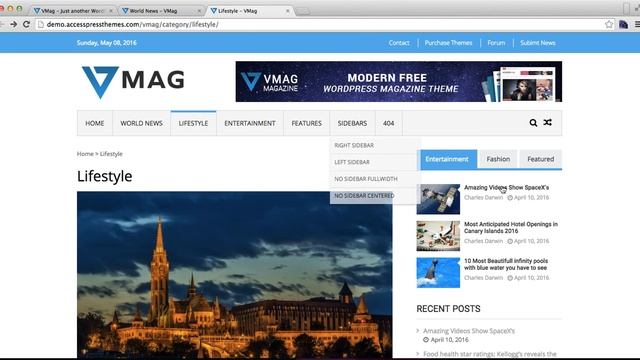Open World News menu item
This screenshot has height=360, width=640.
click(x=141, y=123)
